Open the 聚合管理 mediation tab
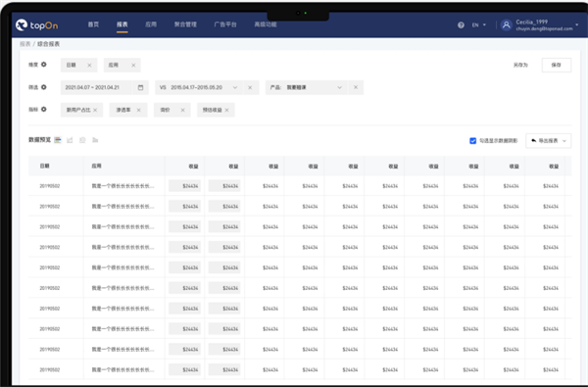This screenshot has height=387, width=588. pos(185,24)
